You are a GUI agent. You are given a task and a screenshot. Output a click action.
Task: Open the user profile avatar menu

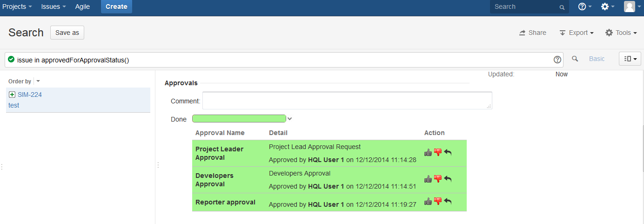tap(630, 7)
